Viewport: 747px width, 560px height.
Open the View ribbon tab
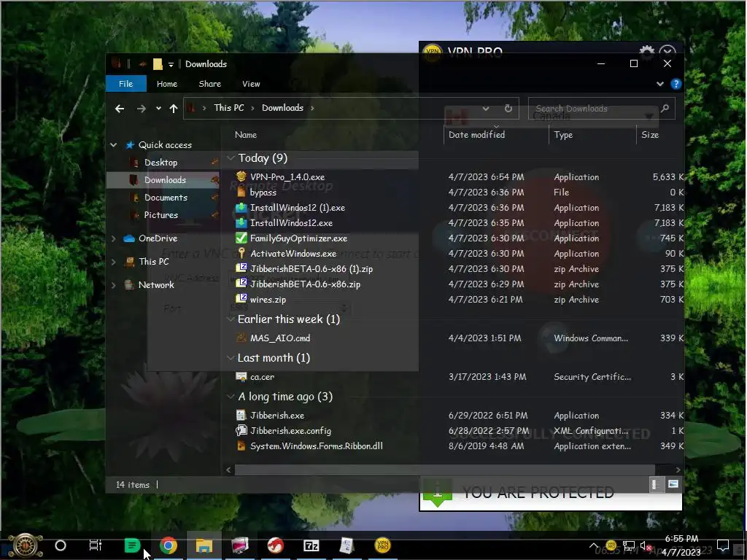coord(251,84)
